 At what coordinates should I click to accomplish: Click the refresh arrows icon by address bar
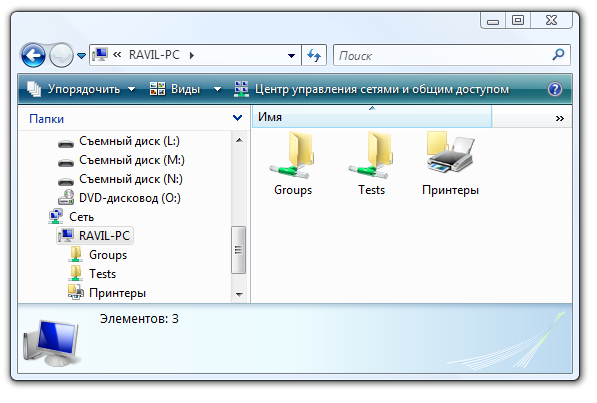314,56
